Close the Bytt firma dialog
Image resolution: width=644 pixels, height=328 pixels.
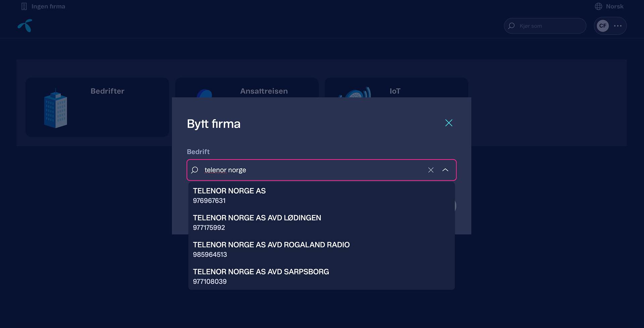pyautogui.click(x=449, y=123)
